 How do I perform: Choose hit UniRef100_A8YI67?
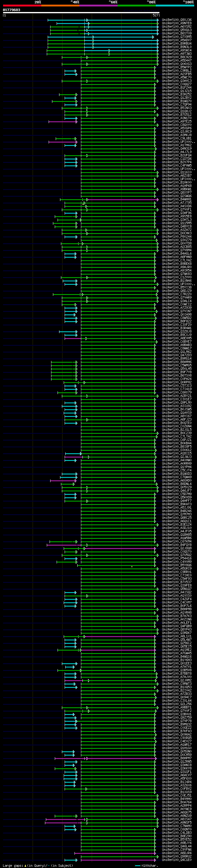(177, 416)
